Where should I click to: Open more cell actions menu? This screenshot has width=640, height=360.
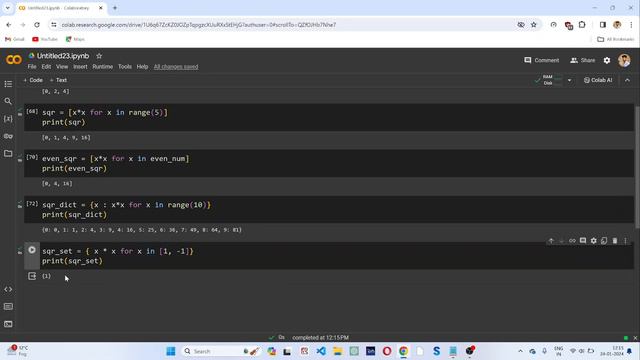(x=625, y=241)
